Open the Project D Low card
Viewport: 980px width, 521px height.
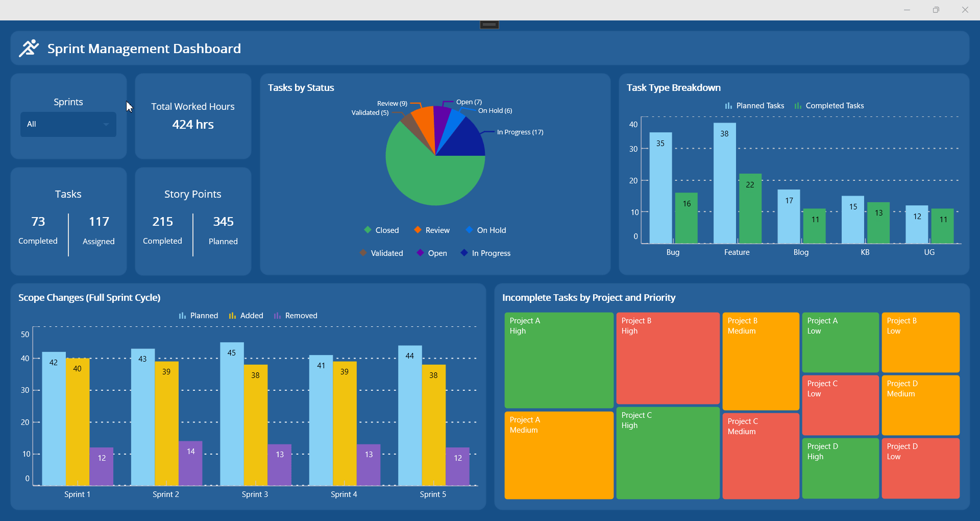pos(920,468)
